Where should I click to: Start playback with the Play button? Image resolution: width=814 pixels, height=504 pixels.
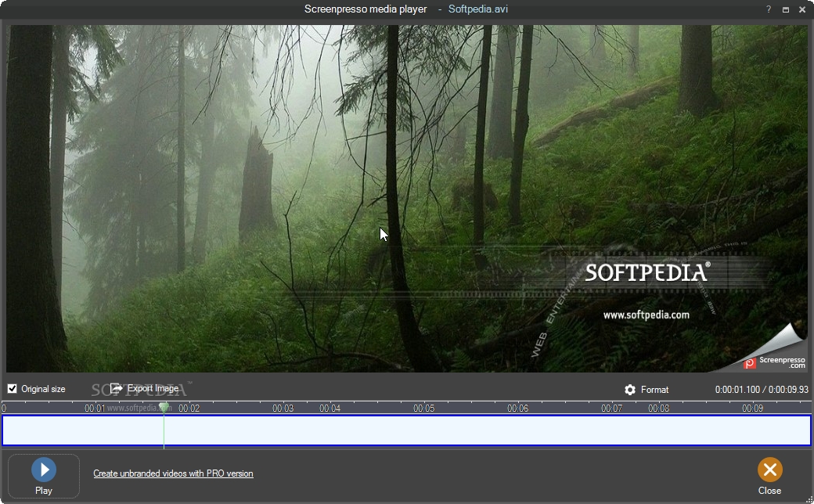pos(44,476)
